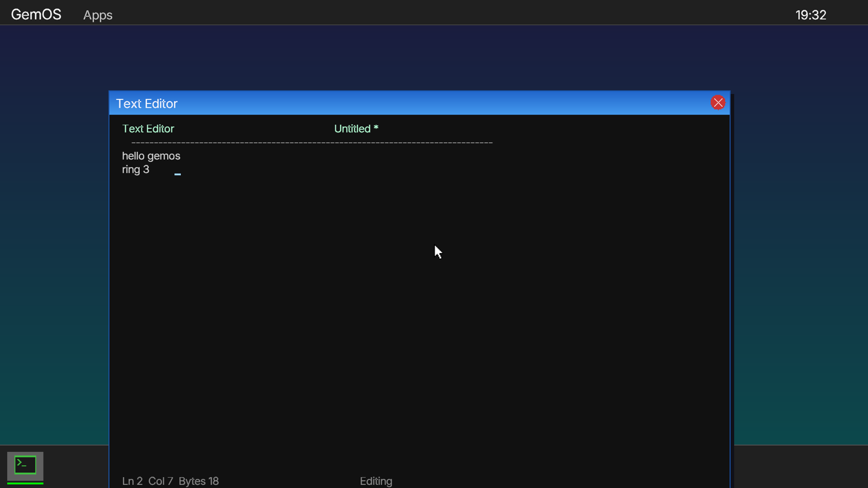This screenshot has width=868, height=488.
Task: Click the green Text Editor header label
Action: (x=148, y=129)
